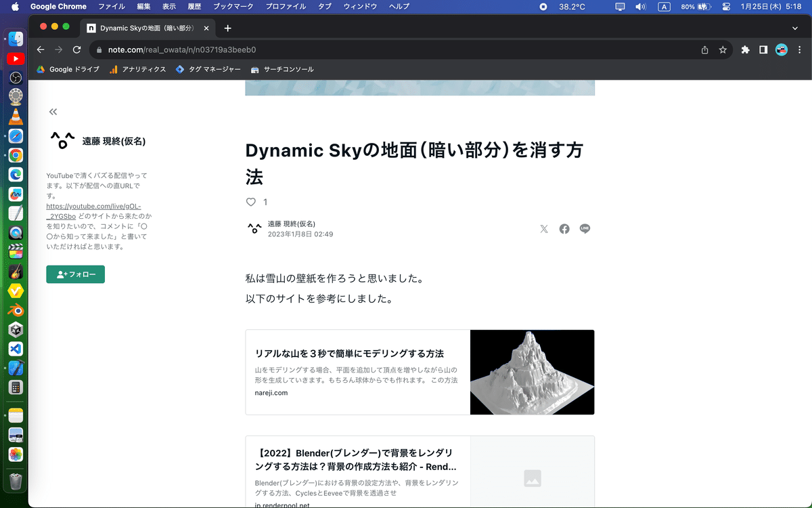Open the YouTube app in the dock
This screenshot has height=508, width=812.
(16, 59)
